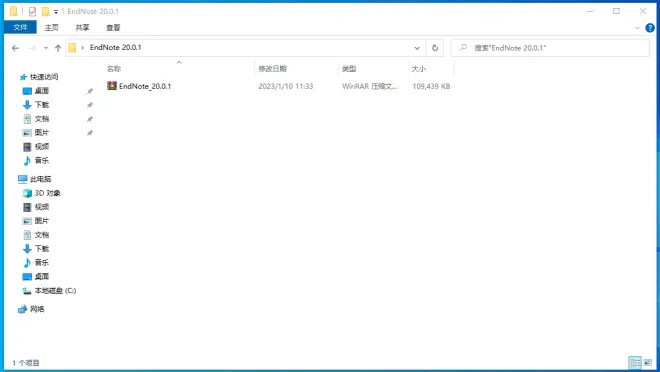Open 本地磁盘 (C:) drive
The image size is (660, 372).
55,291
